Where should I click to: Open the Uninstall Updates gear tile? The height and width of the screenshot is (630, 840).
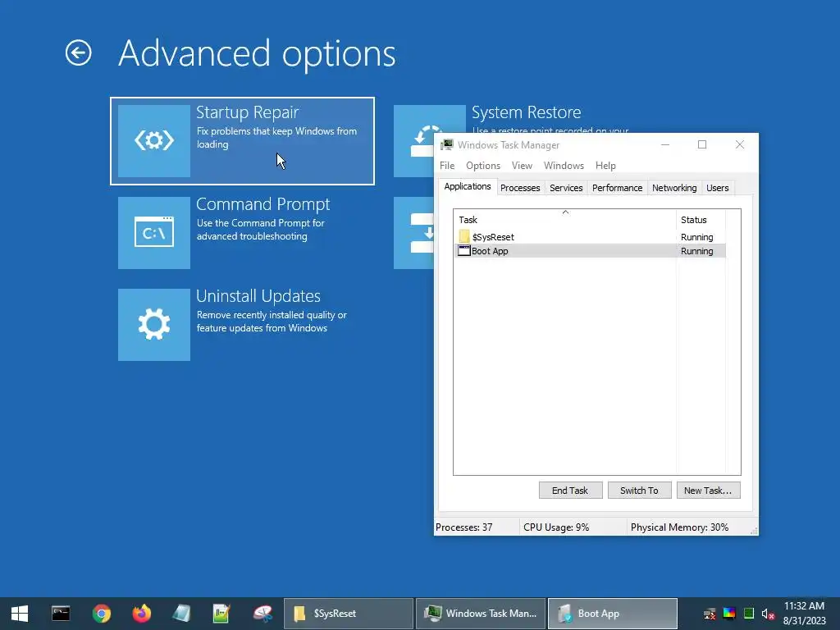[x=153, y=325]
